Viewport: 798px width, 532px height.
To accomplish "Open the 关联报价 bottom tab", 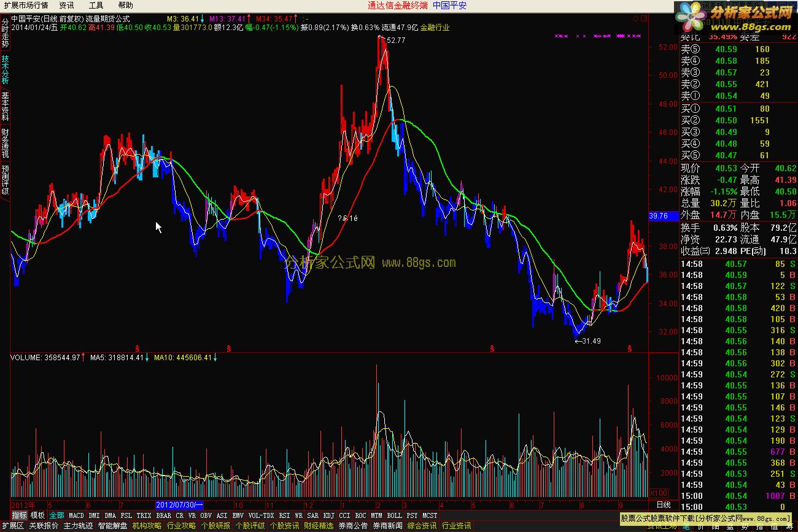I will [x=44, y=526].
